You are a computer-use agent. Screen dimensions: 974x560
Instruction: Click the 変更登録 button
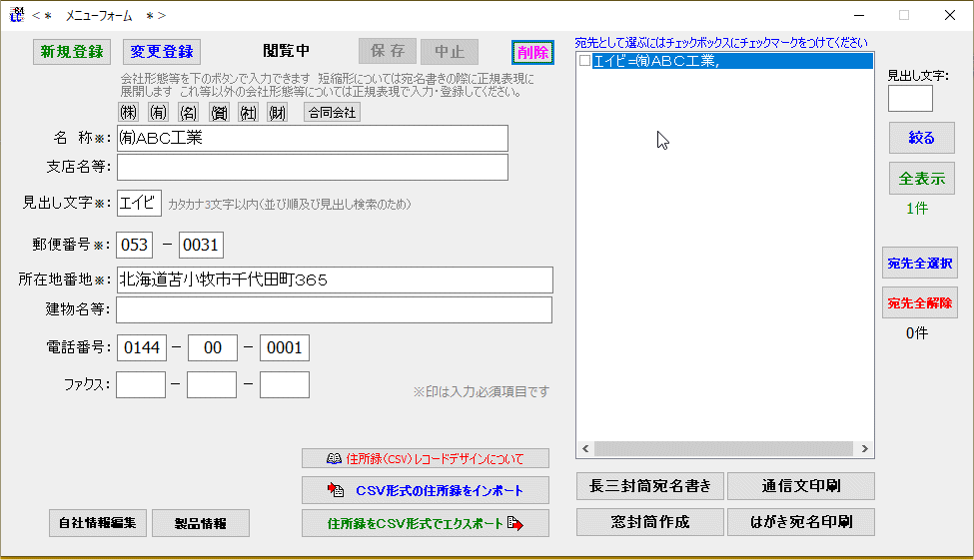click(162, 52)
